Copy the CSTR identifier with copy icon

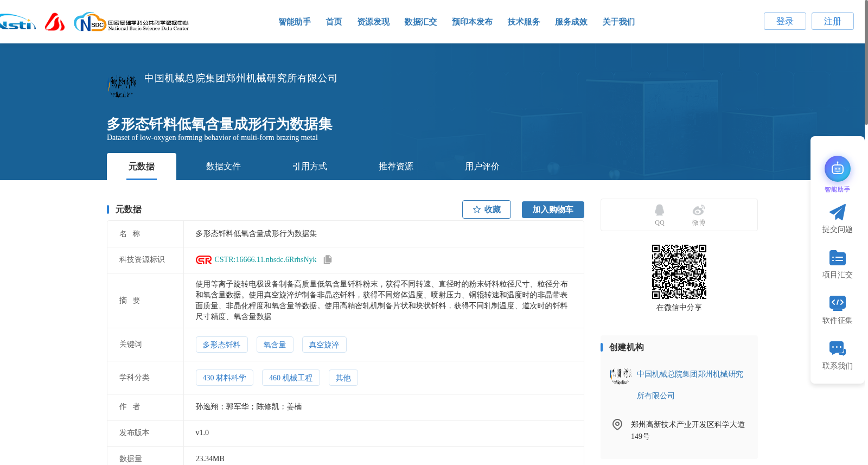pos(328,260)
